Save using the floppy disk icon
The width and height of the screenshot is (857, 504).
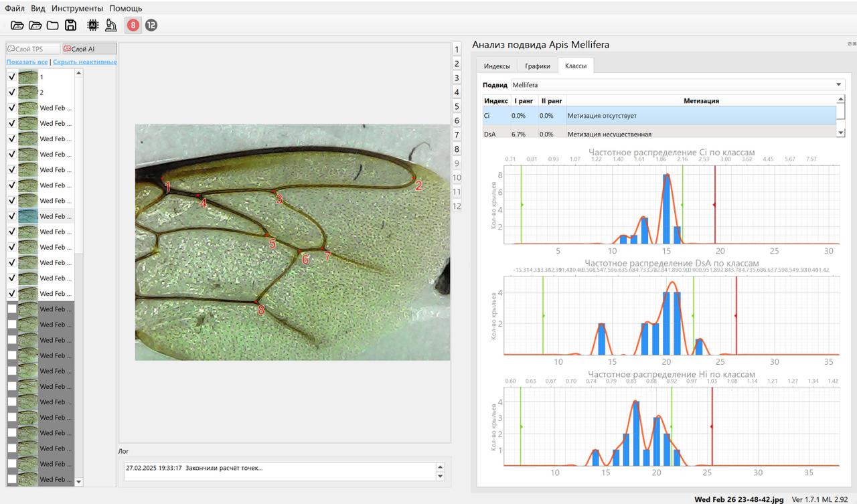tap(70, 25)
